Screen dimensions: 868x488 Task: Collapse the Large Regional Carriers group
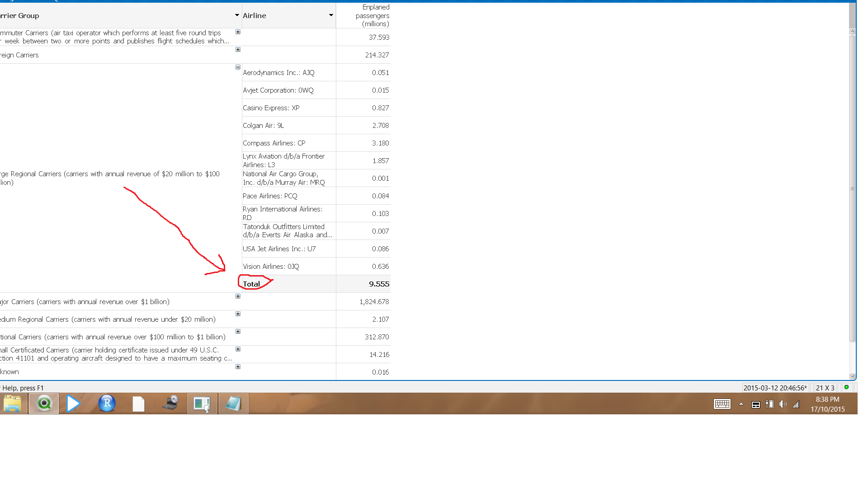pyautogui.click(x=238, y=67)
